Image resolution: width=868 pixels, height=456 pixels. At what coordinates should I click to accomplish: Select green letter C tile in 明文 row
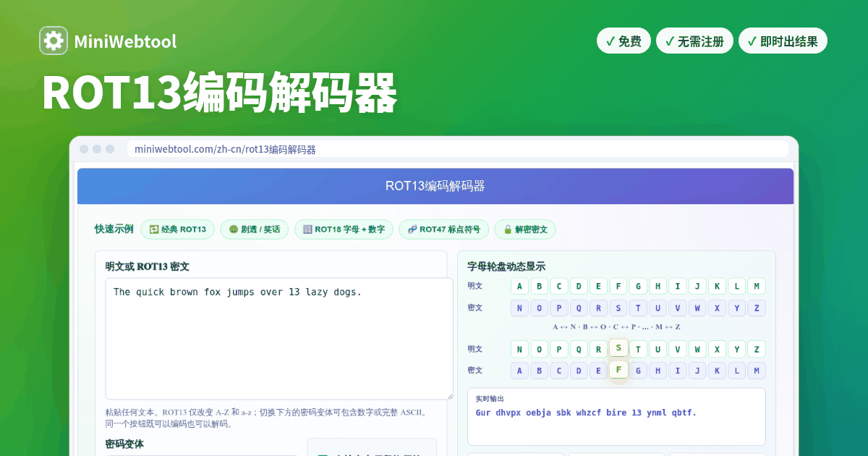(559, 287)
